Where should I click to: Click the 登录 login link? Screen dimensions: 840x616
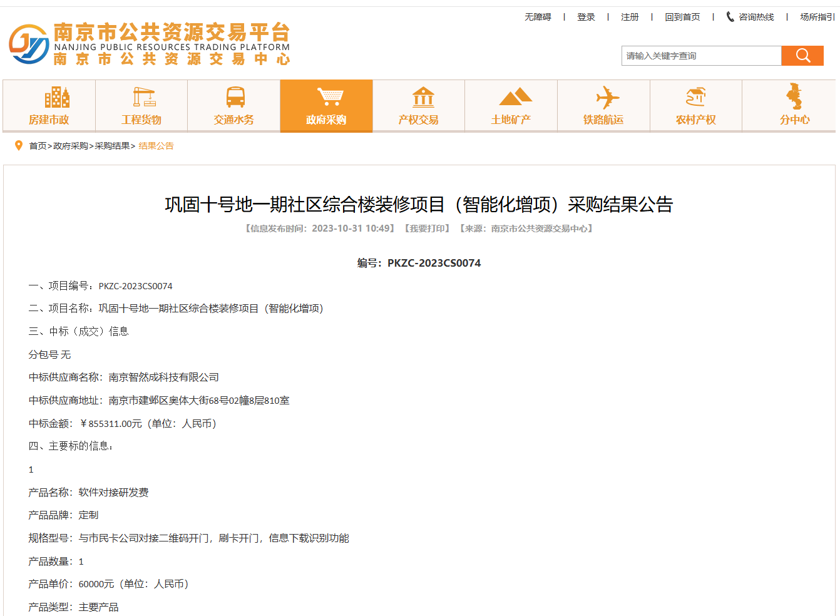pos(586,17)
